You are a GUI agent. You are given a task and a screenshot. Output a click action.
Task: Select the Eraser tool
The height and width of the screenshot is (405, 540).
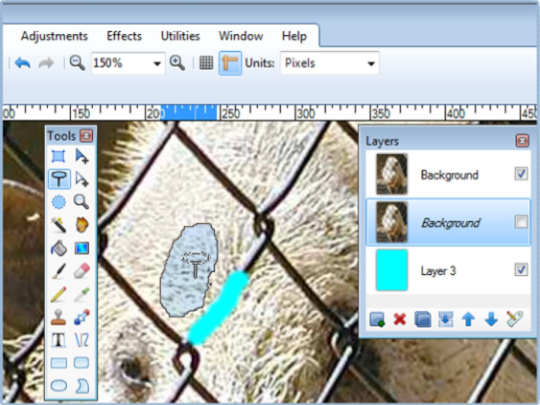[82, 271]
